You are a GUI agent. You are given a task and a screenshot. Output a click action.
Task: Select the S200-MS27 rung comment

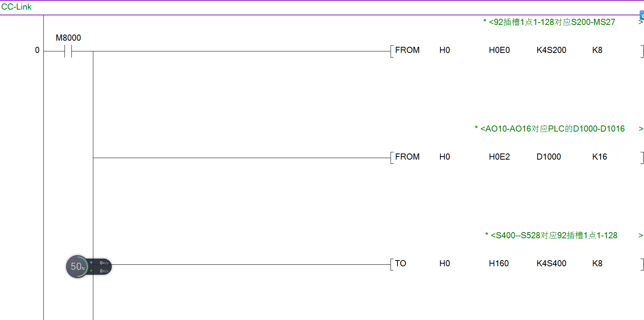tap(551, 22)
